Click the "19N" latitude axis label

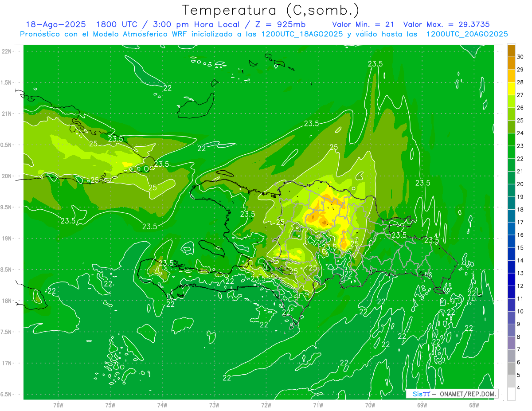(x=7, y=238)
